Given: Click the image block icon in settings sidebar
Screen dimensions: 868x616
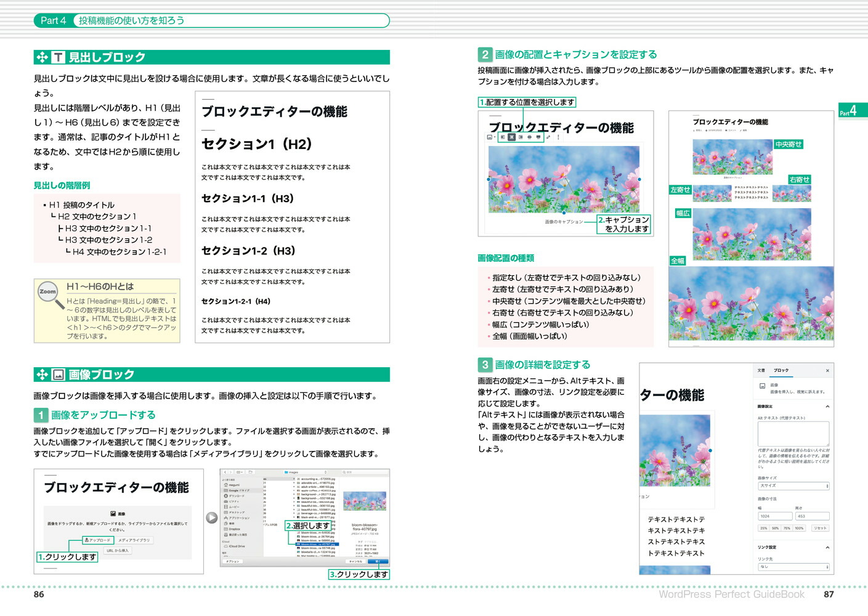Looking at the screenshot, I should coord(762,386).
